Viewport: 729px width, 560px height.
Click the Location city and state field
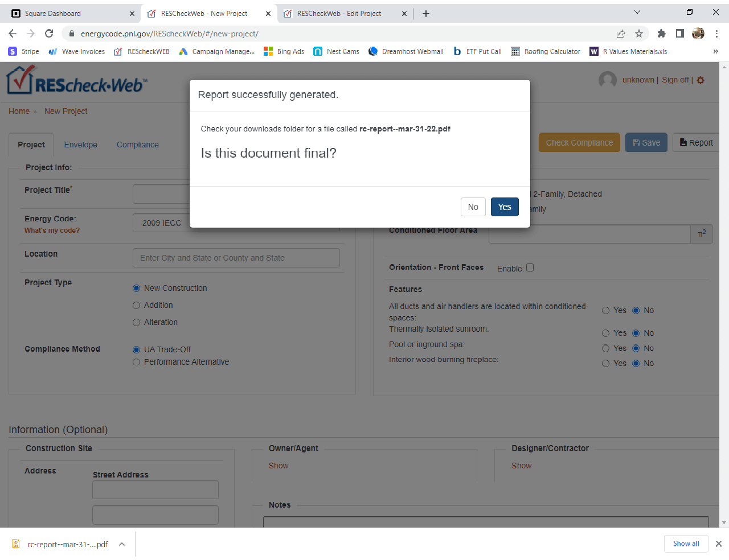pyautogui.click(x=236, y=258)
